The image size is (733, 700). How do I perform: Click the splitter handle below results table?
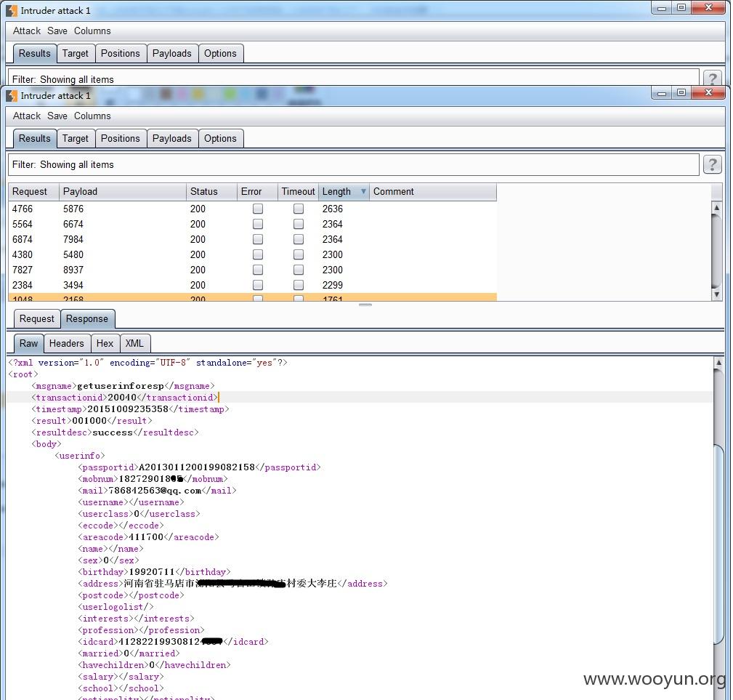coord(365,305)
